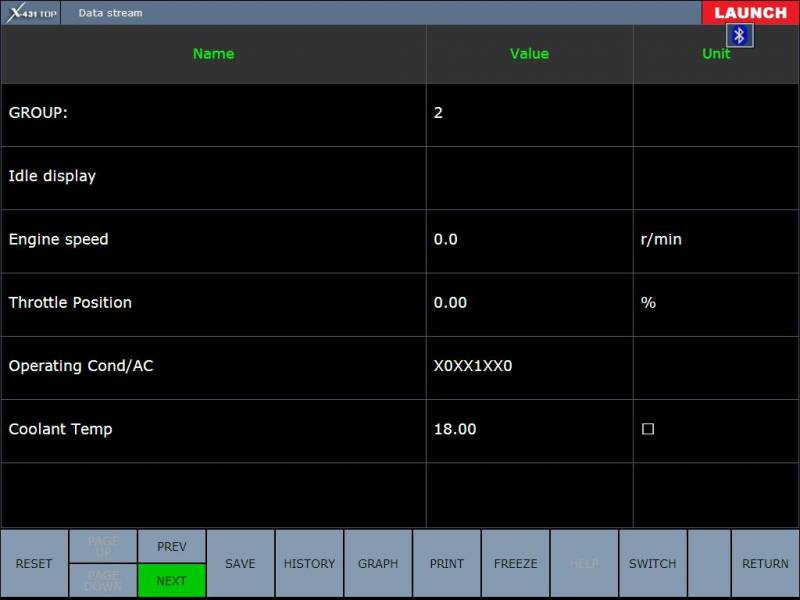
Task: Go to the PREV data group
Action: click(172, 546)
